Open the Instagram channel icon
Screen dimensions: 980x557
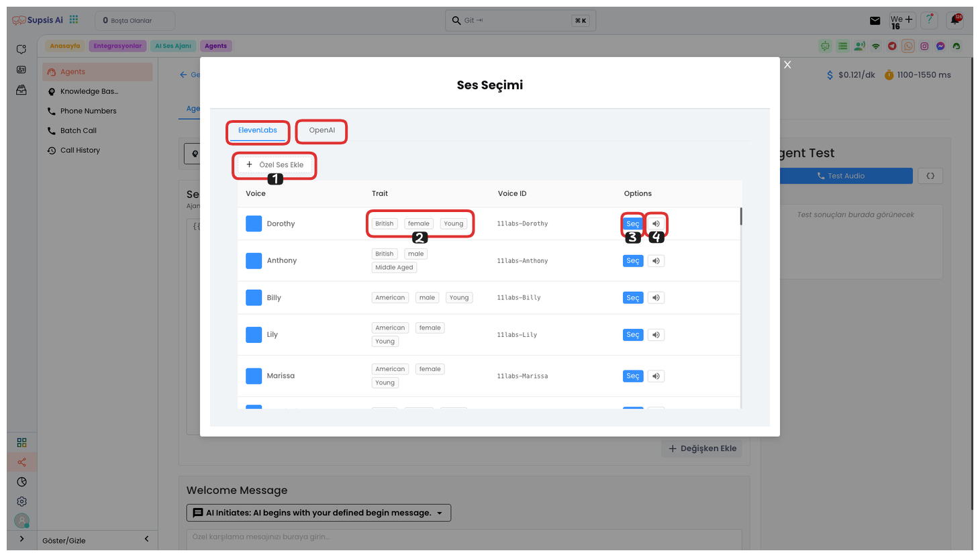924,46
